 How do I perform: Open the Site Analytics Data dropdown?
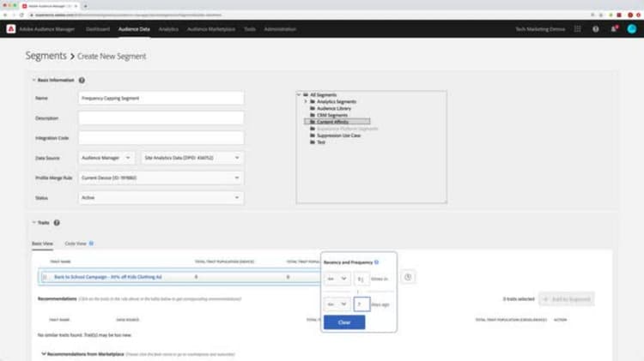pos(192,158)
